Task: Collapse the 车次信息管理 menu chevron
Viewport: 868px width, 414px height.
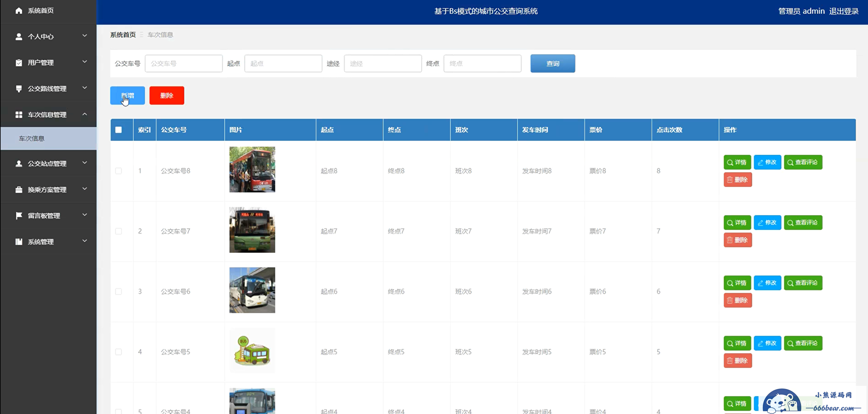Action: [85, 114]
